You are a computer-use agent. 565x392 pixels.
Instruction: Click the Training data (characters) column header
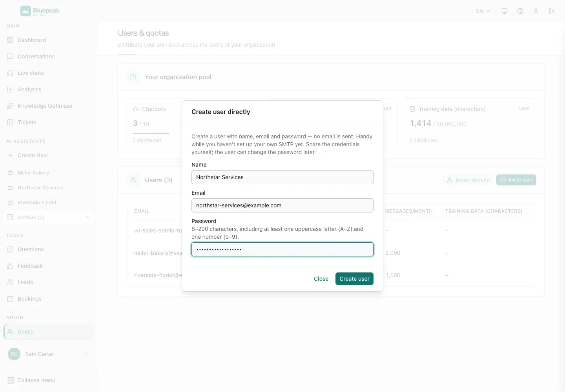click(484, 211)
